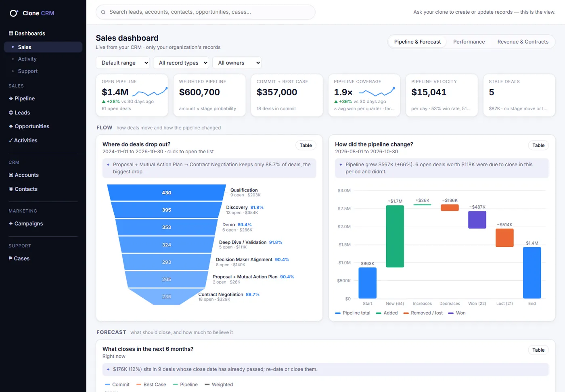Click the Accounts icon in sidebar

tap(11, 175)
